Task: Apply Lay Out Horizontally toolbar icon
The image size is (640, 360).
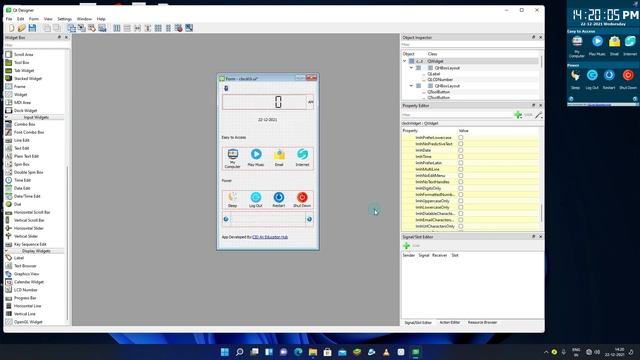Action: pos(117,28)
